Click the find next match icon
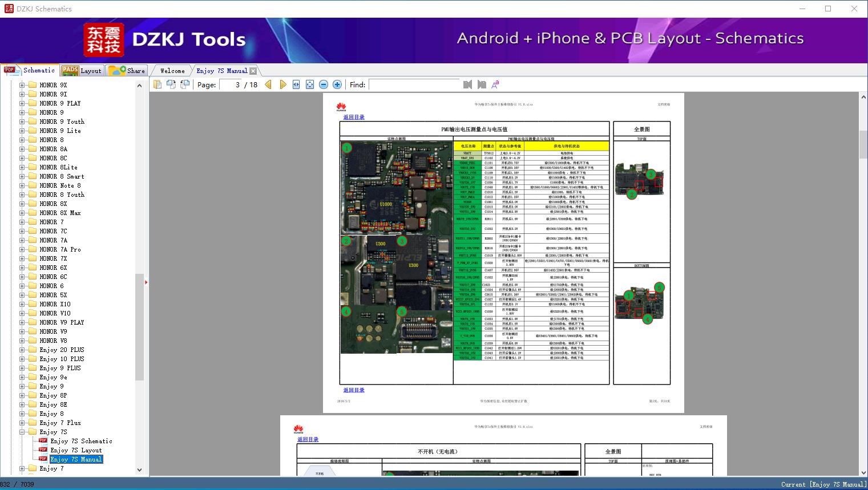Viewport: 868px width, 490px height. pyautogui.click(x=482, y=84)
